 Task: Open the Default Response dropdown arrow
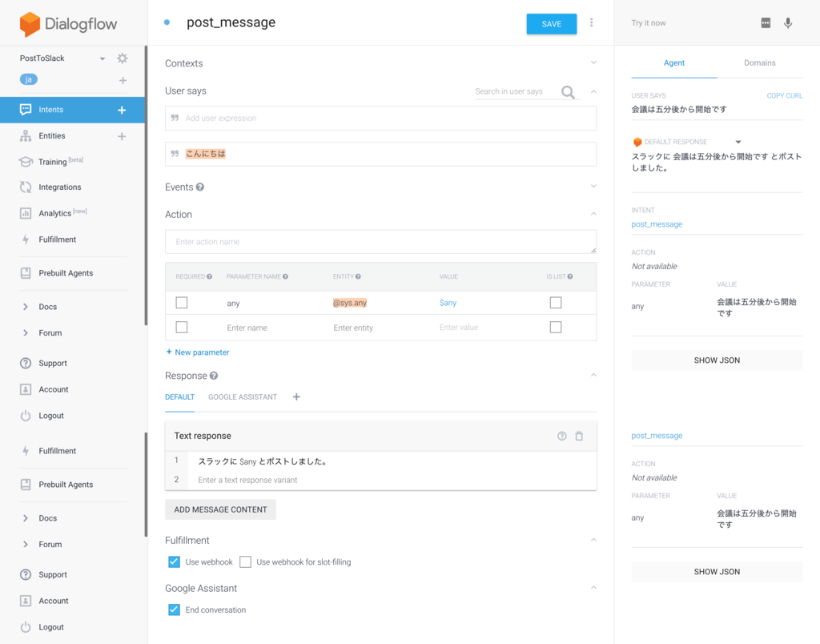pyautogui.click(x=738, y=142)
